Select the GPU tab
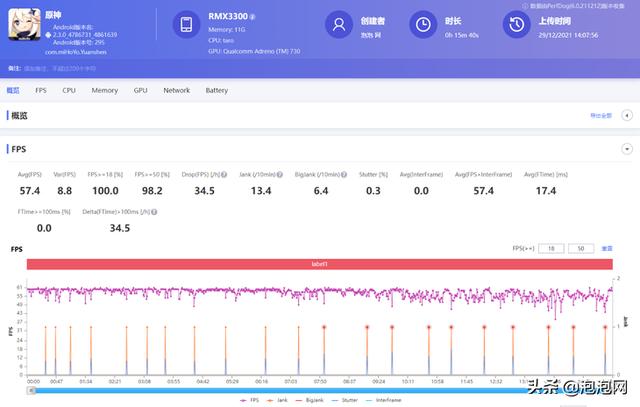The width and height of the screenshot is (640, 407). [140, 90]
